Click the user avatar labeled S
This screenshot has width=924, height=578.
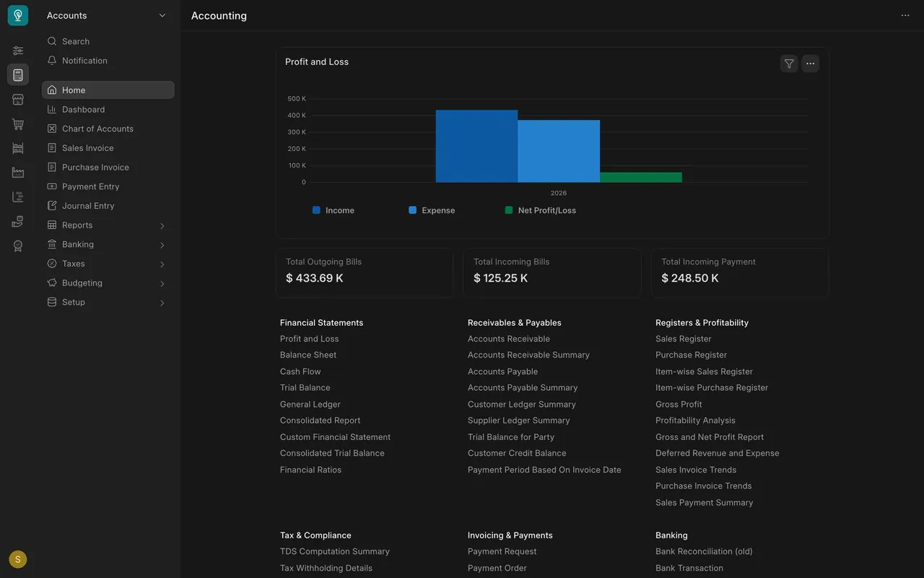tap(18, 559)
